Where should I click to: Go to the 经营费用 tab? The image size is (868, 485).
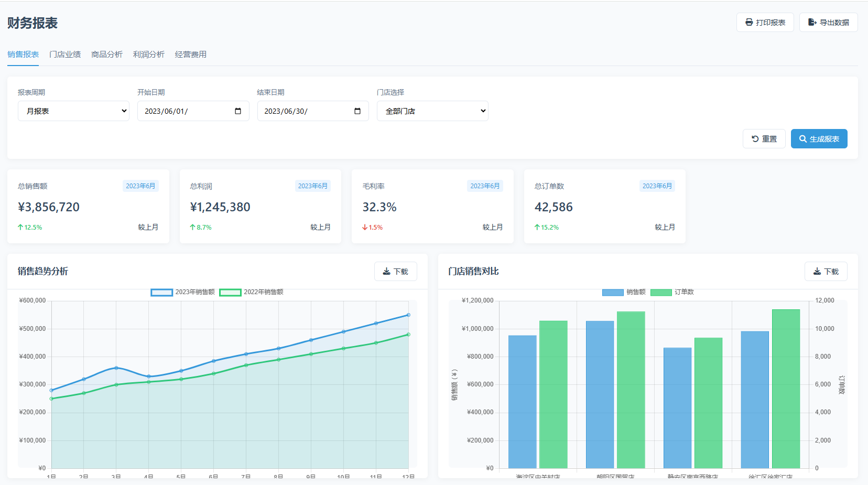191,55
